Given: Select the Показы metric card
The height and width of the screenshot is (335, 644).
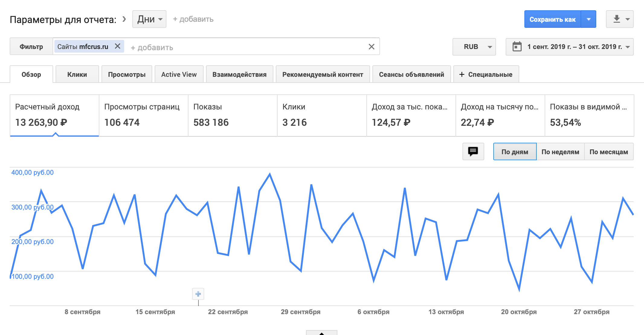Looking at the screenshot, I should click(x=233, y=115).
